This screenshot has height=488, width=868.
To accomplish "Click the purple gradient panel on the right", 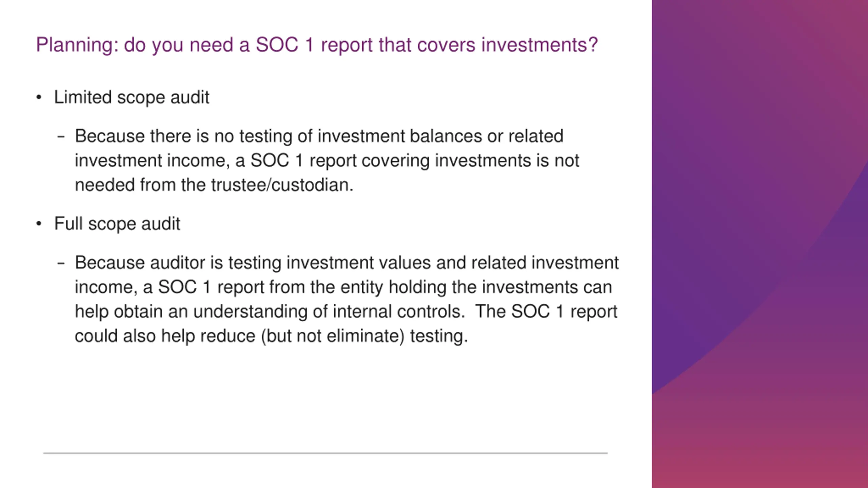I will tap(760, 244).
